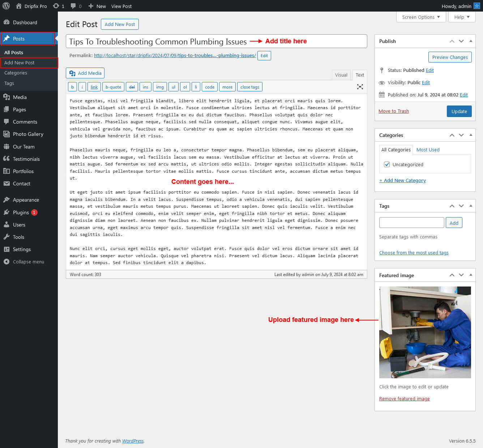
Task: Switch to the Text editor tab
Action: click(360, 75)
